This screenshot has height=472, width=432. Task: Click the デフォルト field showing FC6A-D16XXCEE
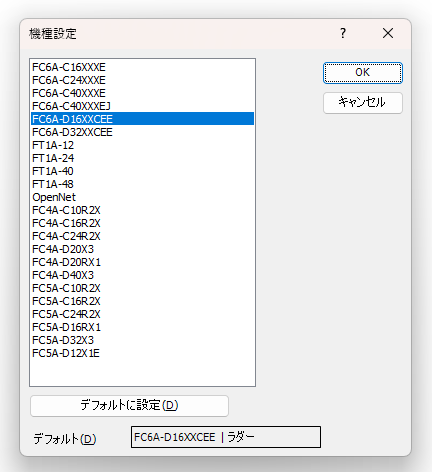tap(226, 437)
